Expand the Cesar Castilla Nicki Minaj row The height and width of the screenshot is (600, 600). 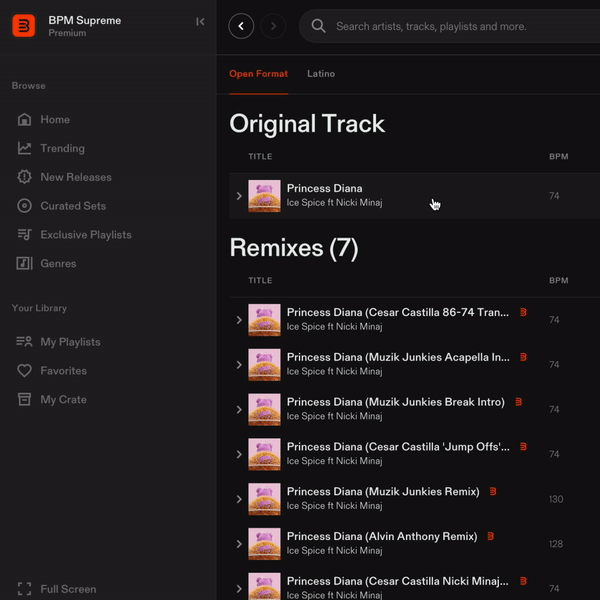point(239,589)
